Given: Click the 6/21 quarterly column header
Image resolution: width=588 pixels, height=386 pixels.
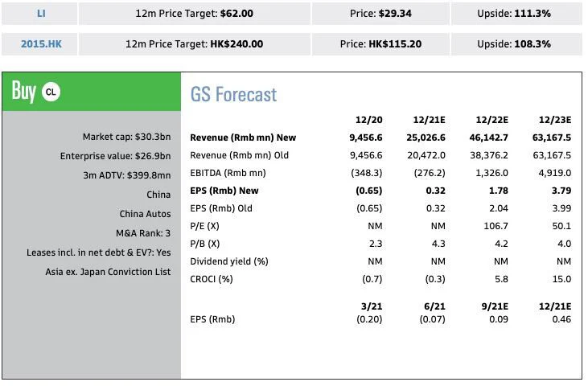Looking at the screenshot, I should pyautogui.click(x=434, y=306).
